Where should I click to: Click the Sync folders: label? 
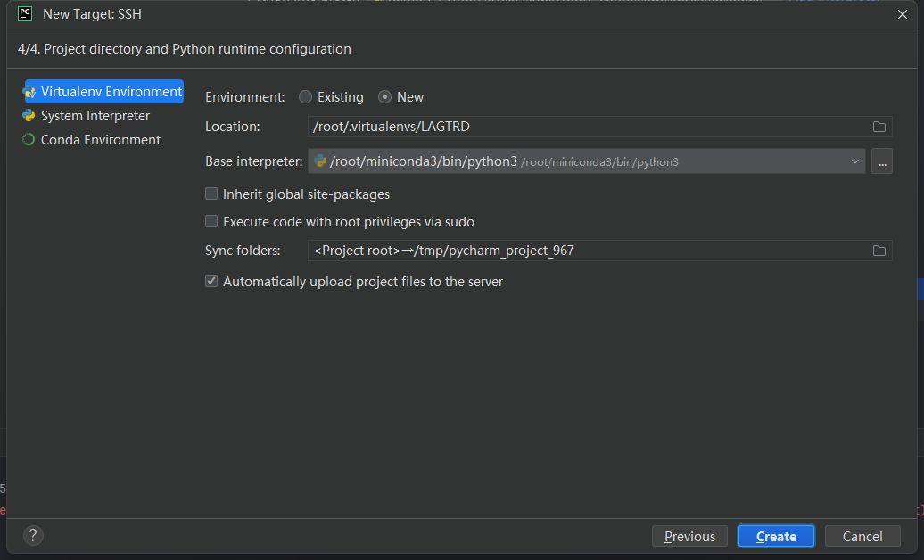click(x=243, y=251)
